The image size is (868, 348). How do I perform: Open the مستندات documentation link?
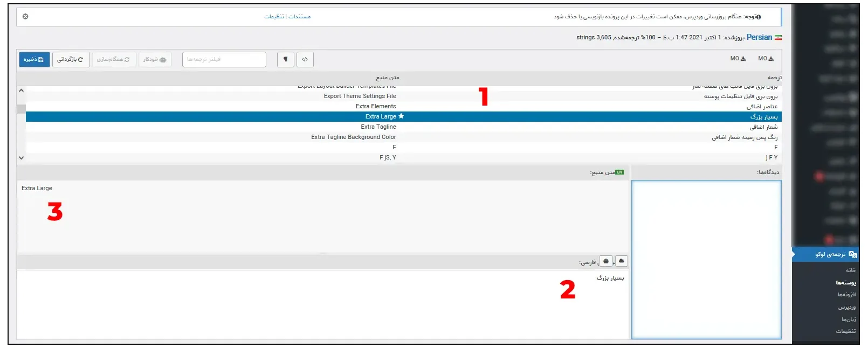pyautogui.click(x=299, y=17)
